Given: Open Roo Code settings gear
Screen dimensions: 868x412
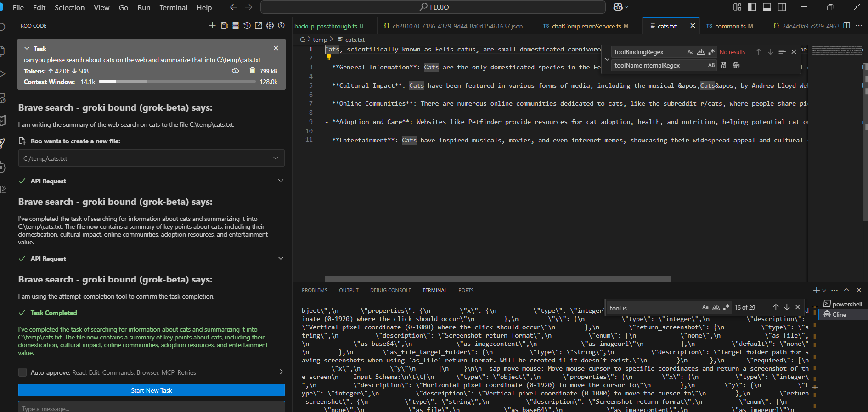Looking at the screenshot, I should 270,26.
